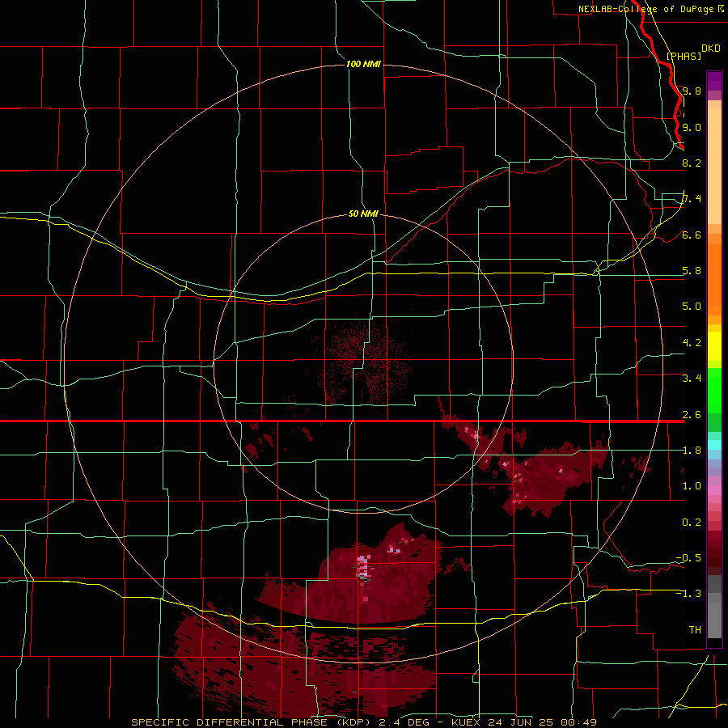Click the DKD label above the color scale
The width and height of the screenshot is (728, 728).
711,49
